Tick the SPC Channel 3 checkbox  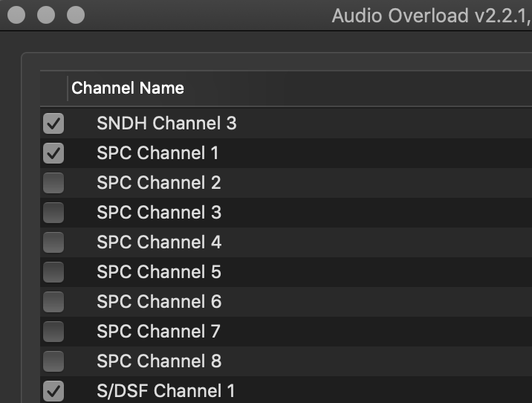[53, 213]
